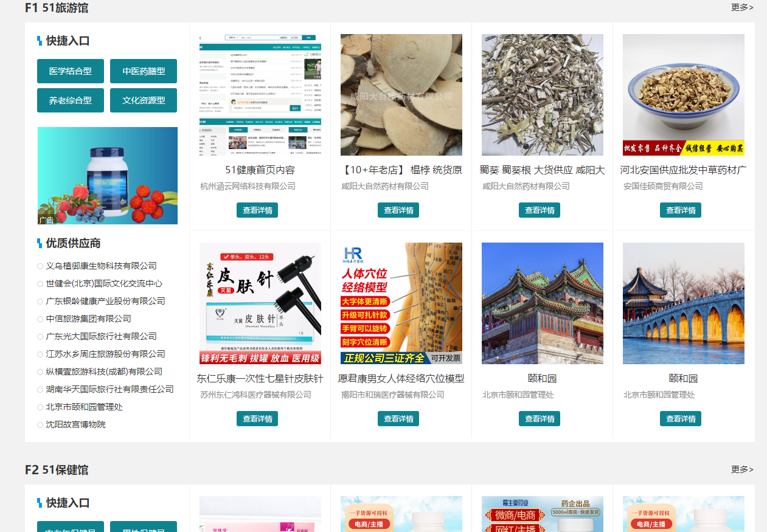Click 查看详情 for the 榅桲 统货 product
Image resolution: width=767 pixels, height=532 pixels.
[x=398, y=210]
